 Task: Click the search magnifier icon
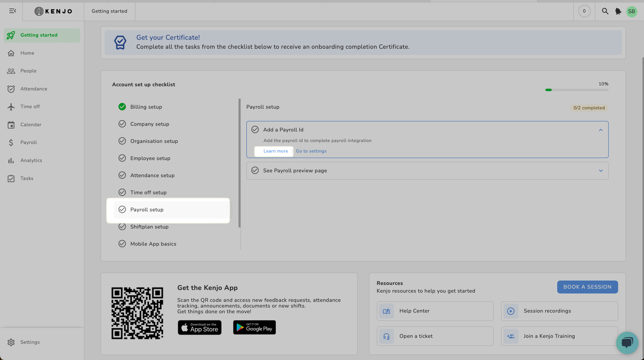pyautogui.click(x=605, y=11)
